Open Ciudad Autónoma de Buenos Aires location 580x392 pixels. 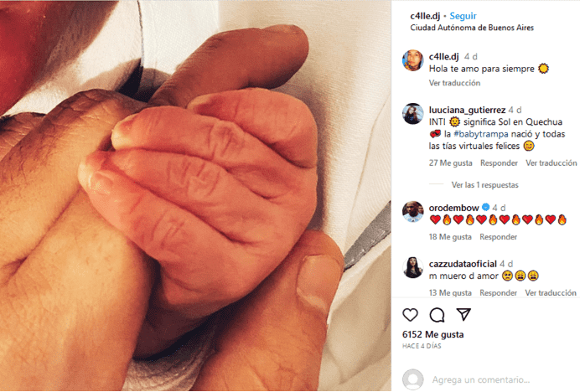tap(472, 28)
